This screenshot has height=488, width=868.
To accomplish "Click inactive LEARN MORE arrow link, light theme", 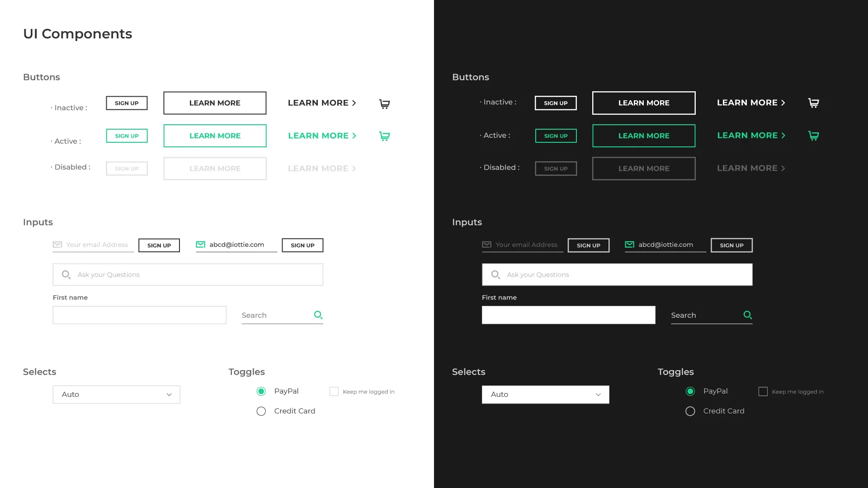I will pyautogui.click(x=322, y=103).
